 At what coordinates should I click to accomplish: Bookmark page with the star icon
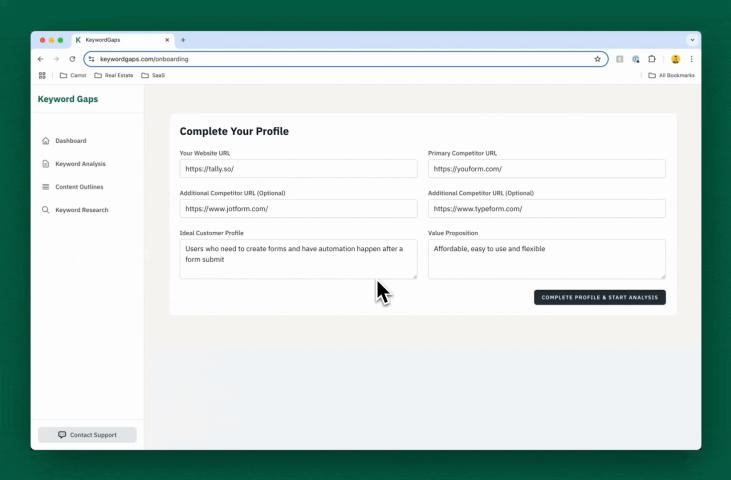(x=598, y=59)
